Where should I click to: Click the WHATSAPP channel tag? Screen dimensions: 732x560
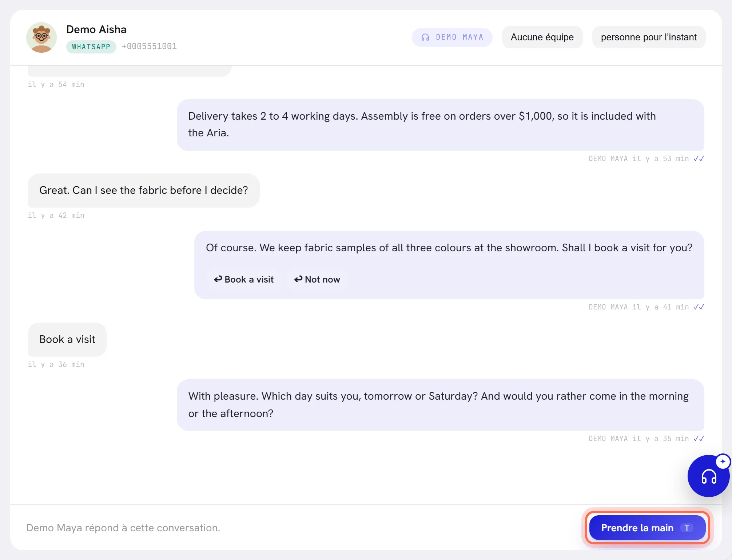pyautogui.click(x=91, y=47)
